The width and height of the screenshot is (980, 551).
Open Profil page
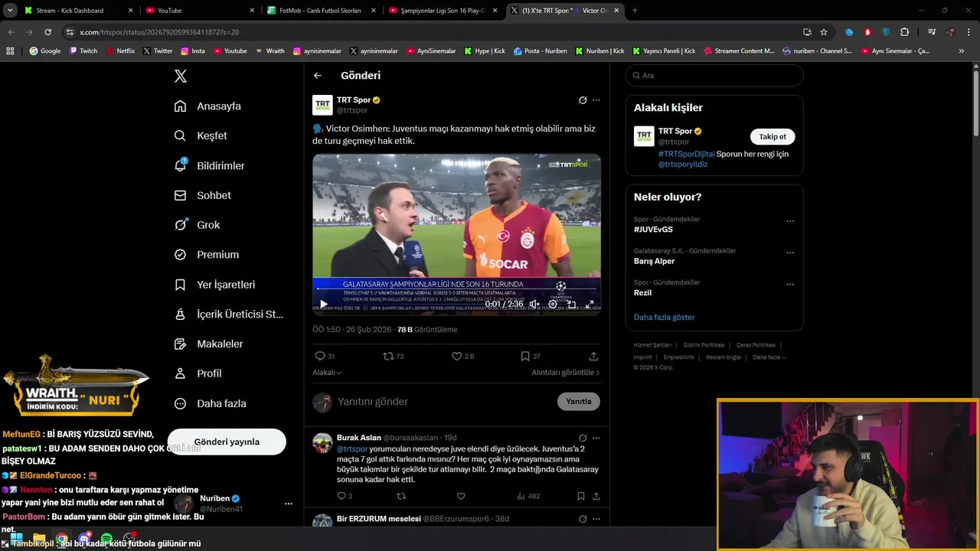[198, 373]
